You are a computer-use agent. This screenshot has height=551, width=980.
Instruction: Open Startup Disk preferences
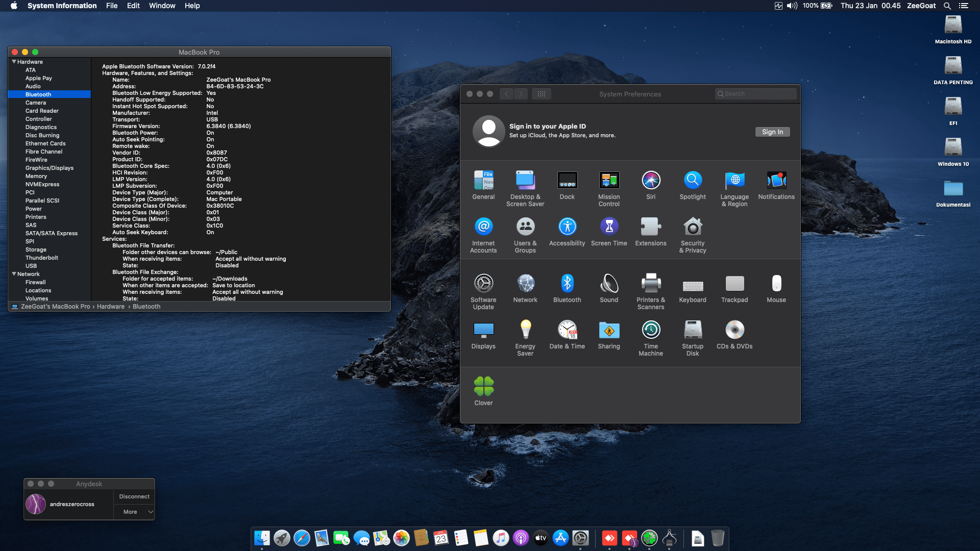point(693,338)
